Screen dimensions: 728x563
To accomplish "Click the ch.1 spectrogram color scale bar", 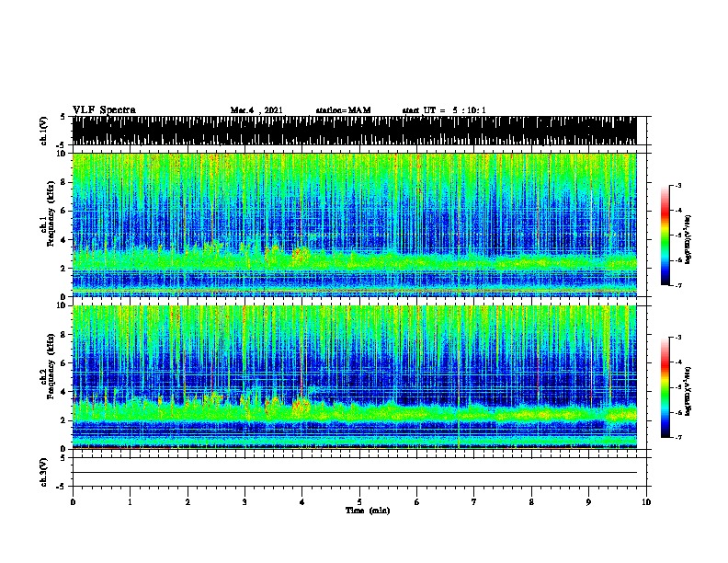I will [x=665, y=235].
